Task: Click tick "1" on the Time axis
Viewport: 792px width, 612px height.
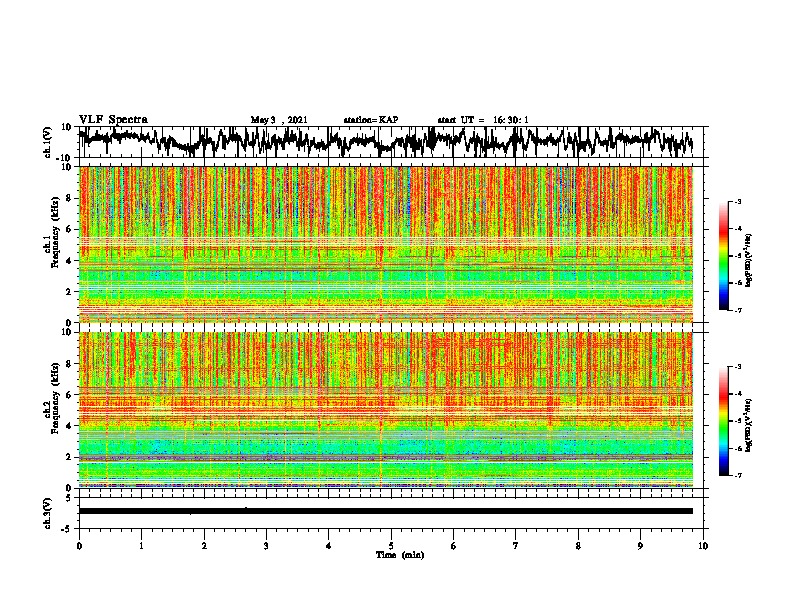Action: [x=141, y=546]
